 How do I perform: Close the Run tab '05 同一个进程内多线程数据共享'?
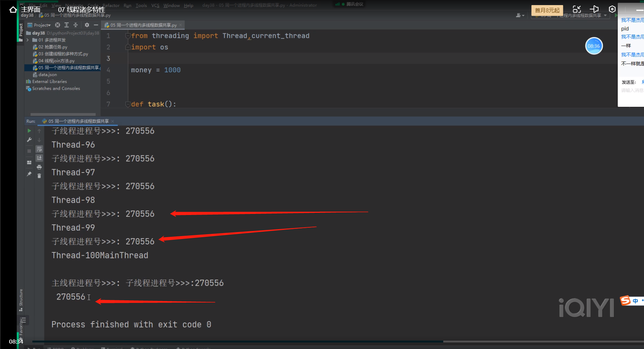coord(112,121)
